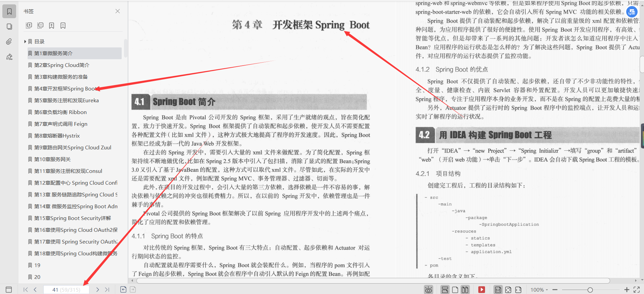Fit page width icon
This screenshot has width=644, height=294.
[x=518, y=290]
